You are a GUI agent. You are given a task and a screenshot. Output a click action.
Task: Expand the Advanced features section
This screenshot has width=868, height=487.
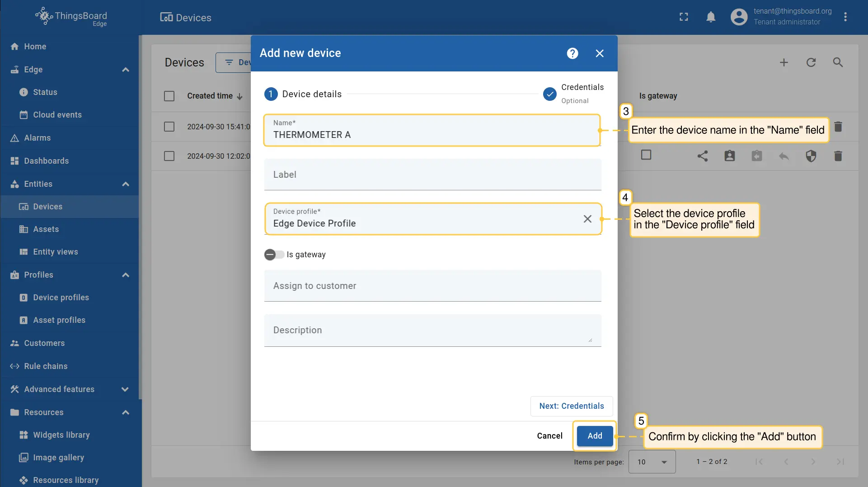click(126, 389)
